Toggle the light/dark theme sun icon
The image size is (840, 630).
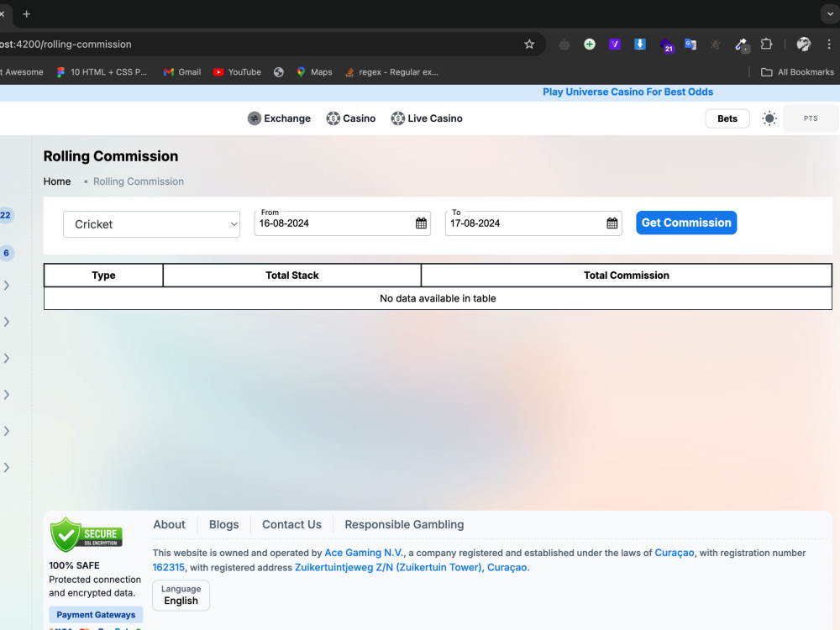click(x=769, y=118)
